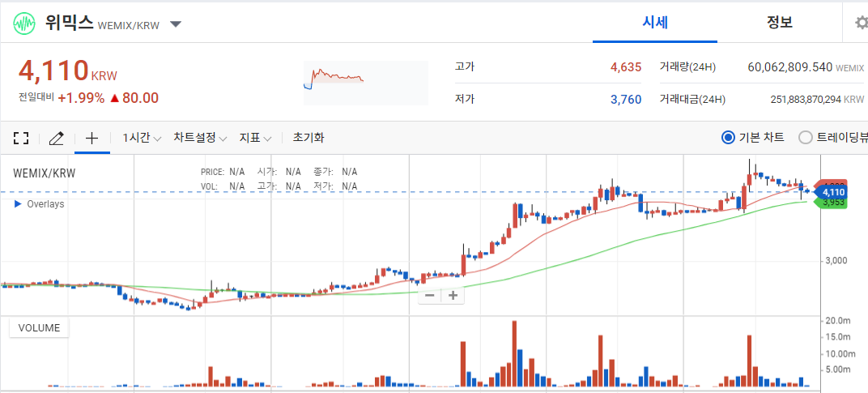This screenshot has width=868, height=393.
Task: Click the 20.0m volume axis label
Action: pyautogui.click(x=837, y=320)
